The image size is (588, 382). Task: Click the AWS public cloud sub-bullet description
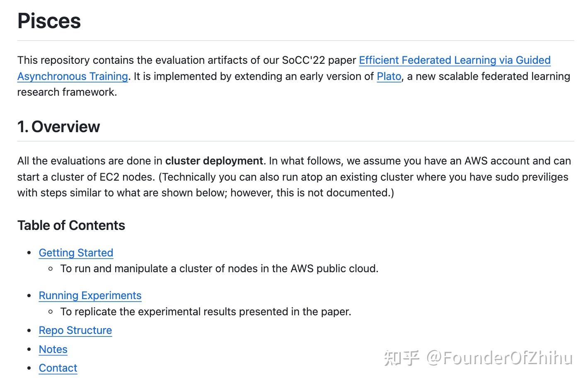tap(219, 269)
